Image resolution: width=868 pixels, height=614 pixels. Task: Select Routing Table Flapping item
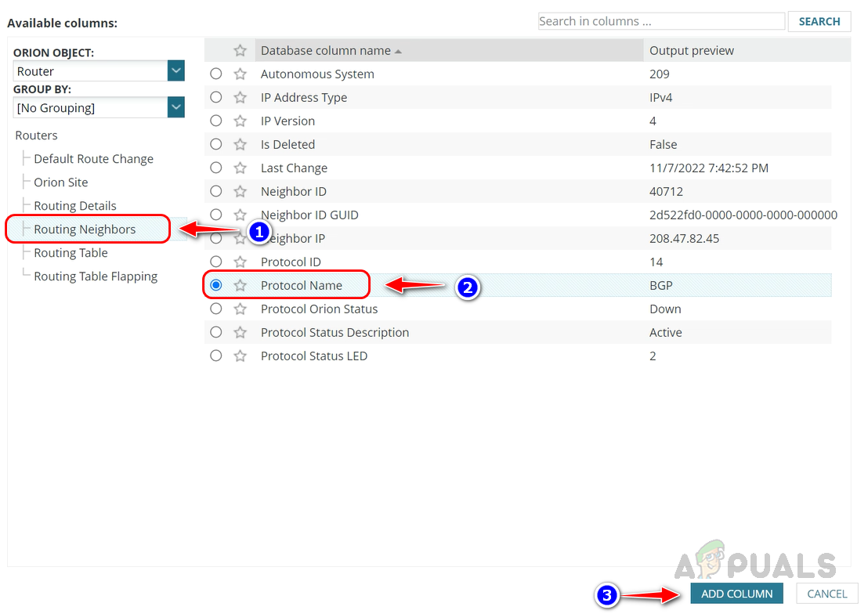click(96, 276)
